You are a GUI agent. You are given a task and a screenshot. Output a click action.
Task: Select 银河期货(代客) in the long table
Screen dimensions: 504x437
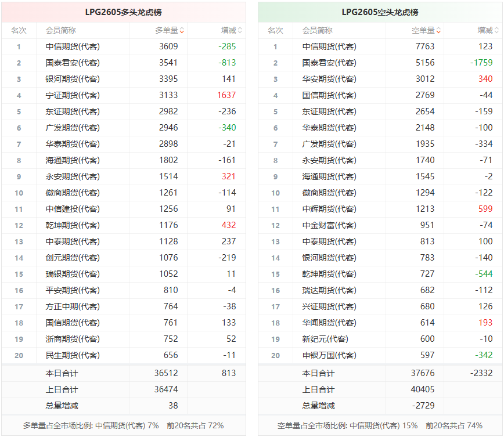[x=73, y=79]
